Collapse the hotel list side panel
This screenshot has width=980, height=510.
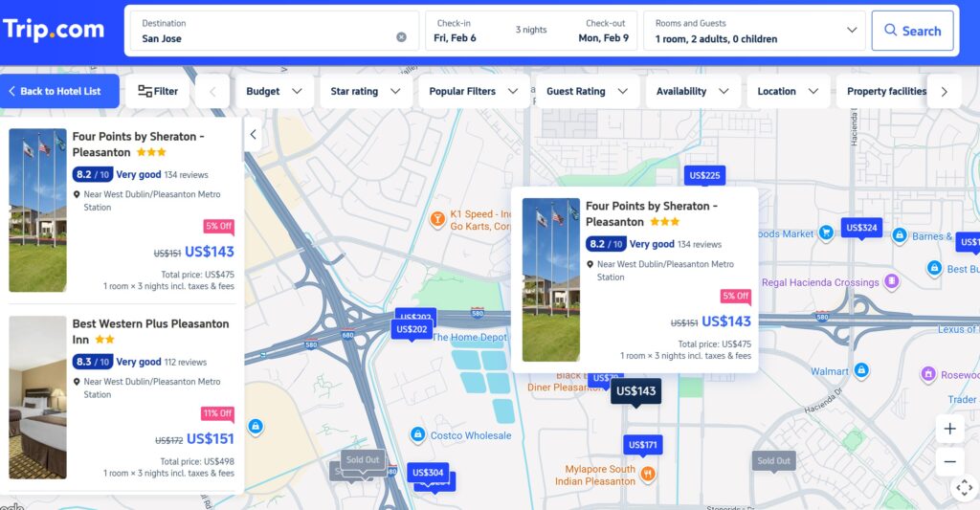[x=253, y=135]
